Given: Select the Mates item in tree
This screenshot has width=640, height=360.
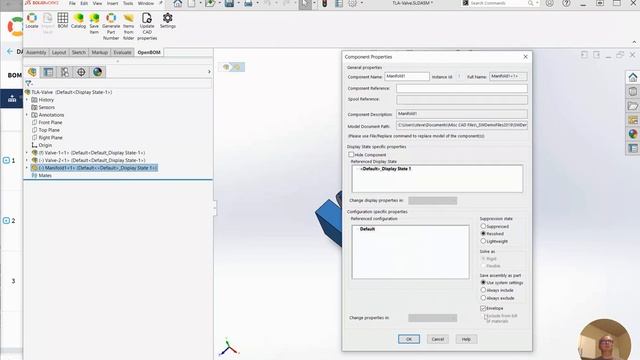Looking at the screenshot, I should 45,176.
